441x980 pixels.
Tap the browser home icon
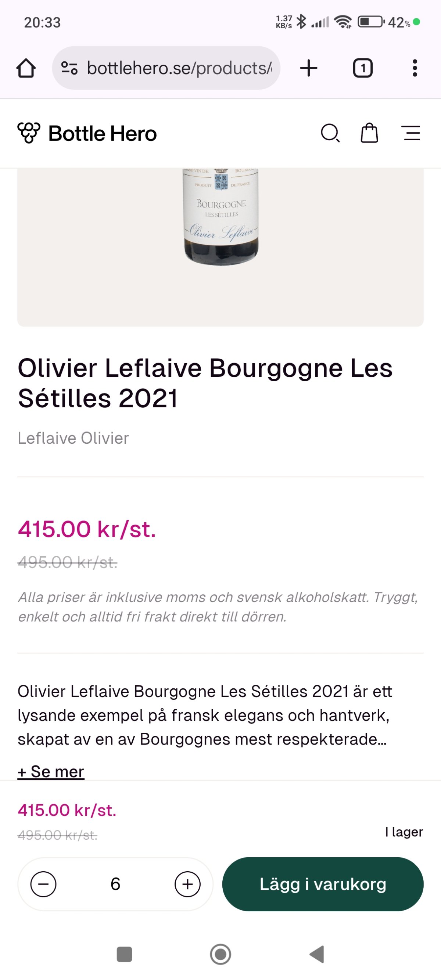click(26, 68)
